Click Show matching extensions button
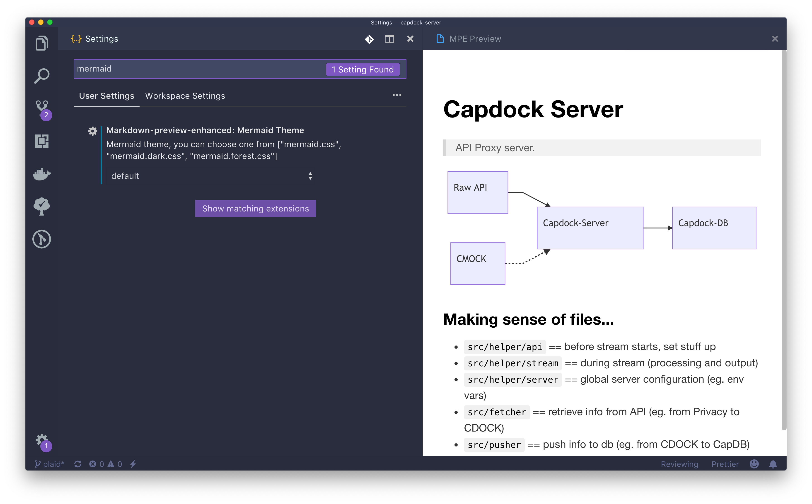The image size is (812, 504). point(255,209)
